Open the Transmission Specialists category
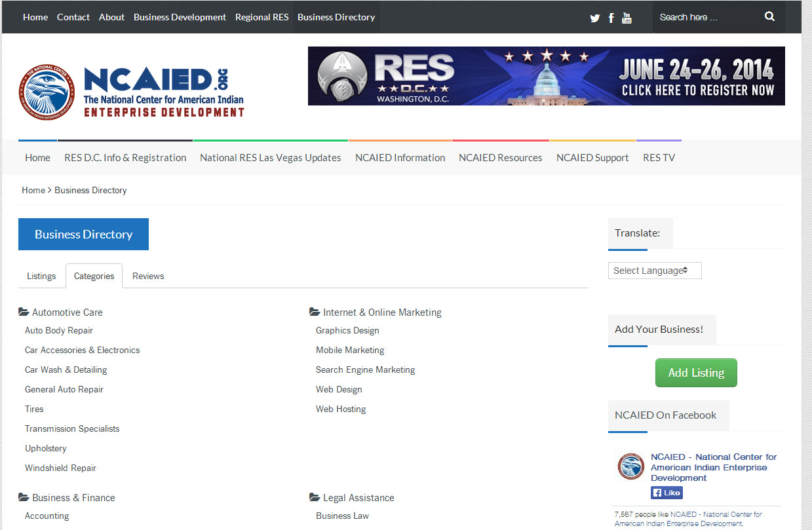Screen dimensions: 812x530 (72, 429)
